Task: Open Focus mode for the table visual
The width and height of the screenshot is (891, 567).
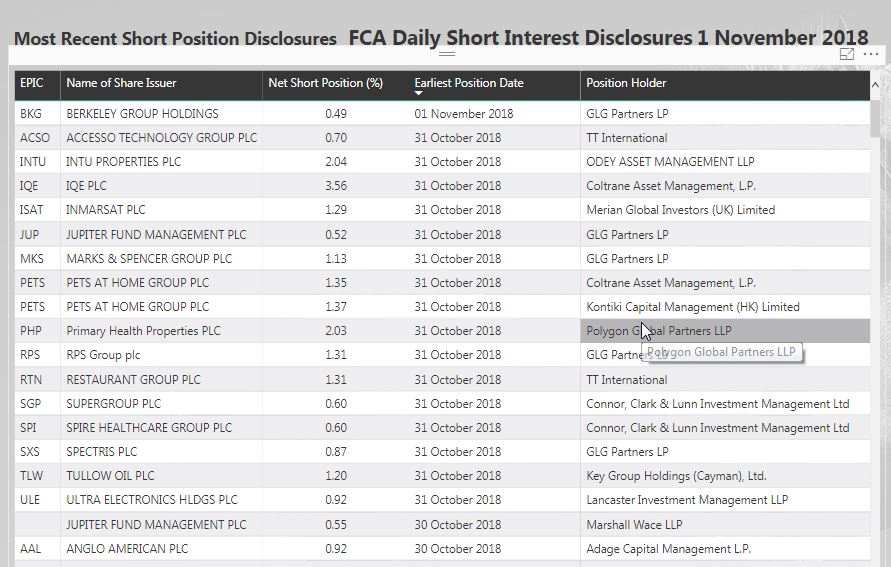Action: (x=847, y=54)
